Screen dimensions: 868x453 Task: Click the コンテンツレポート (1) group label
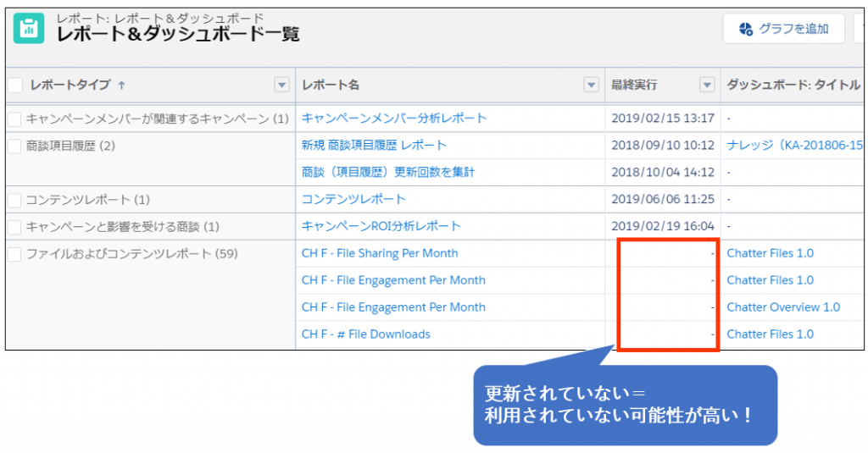[x=88, y=200]
